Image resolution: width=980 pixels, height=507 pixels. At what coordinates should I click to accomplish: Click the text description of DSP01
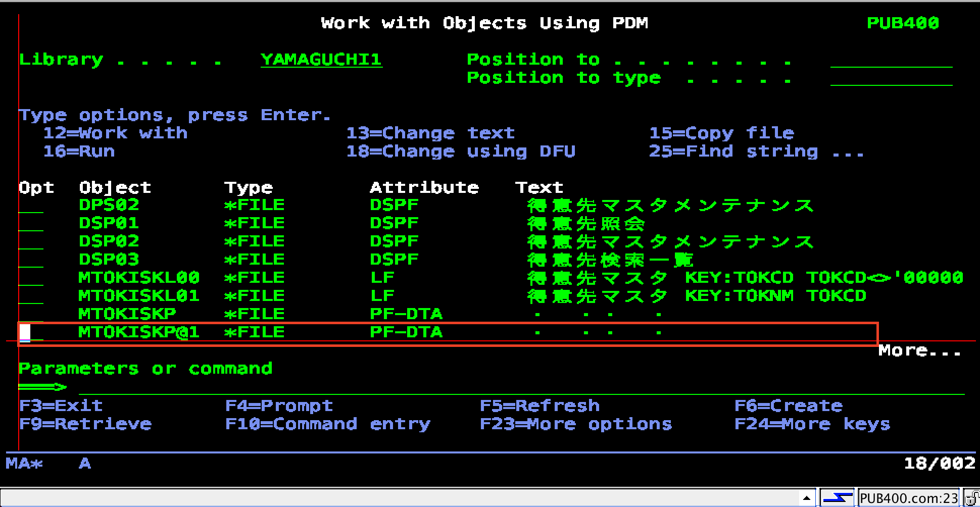[586, 223]
